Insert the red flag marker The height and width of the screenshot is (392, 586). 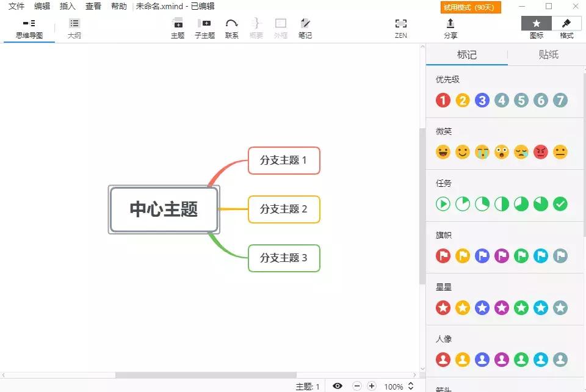(x=443, y=255)
